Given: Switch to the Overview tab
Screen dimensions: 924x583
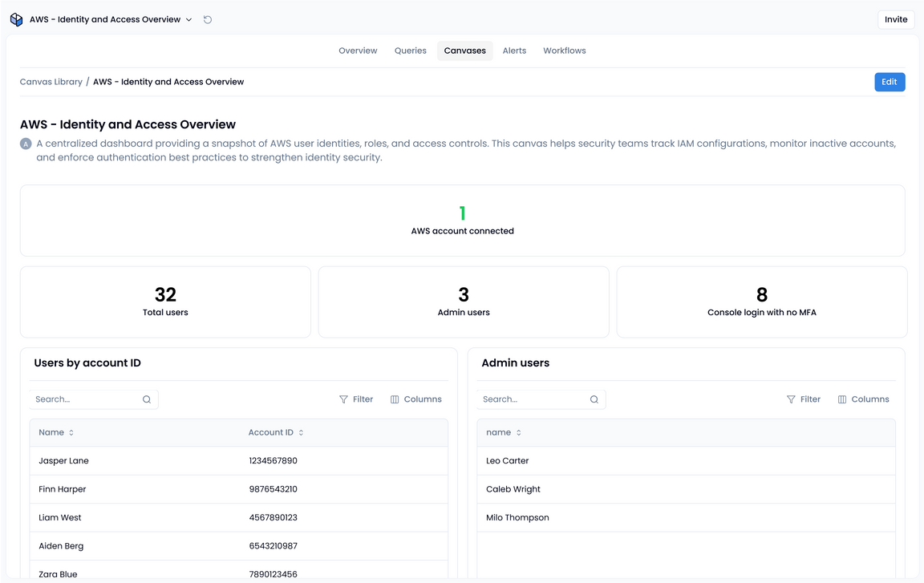Looking at the screenshot, I should 358,51.
